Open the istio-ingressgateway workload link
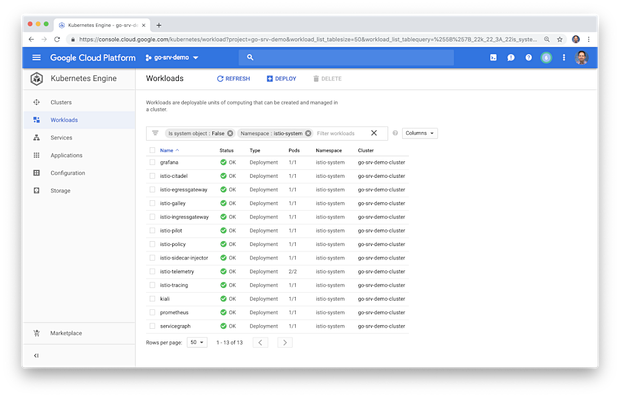 point(184,217)
